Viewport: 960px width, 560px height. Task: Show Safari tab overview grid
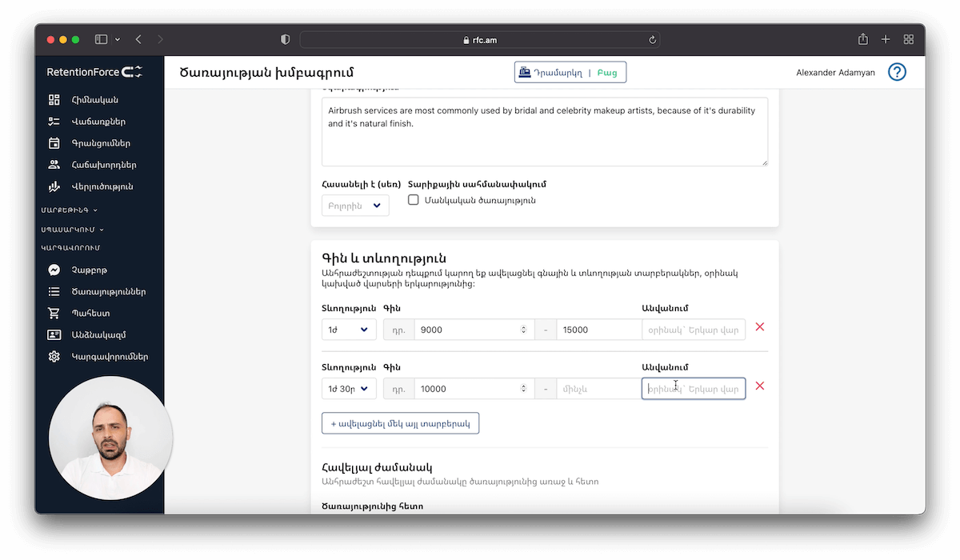(x=909, y=39)
